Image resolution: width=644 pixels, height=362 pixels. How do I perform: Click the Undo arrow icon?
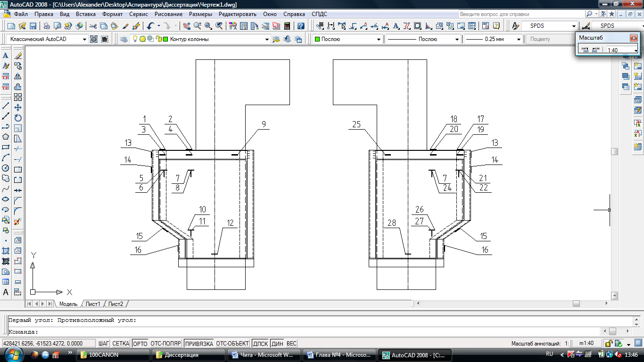point(150,26)
